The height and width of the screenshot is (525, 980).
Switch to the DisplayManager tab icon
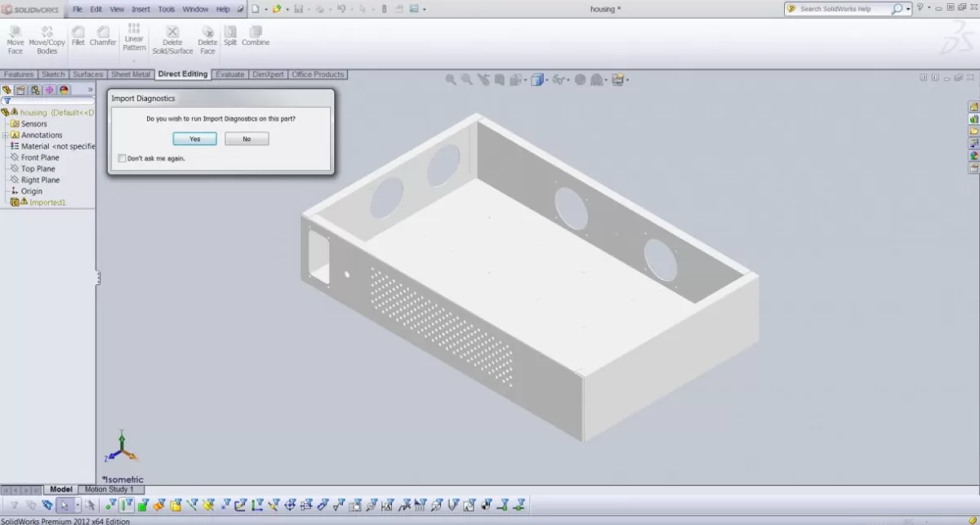click(x=64, y=90)
